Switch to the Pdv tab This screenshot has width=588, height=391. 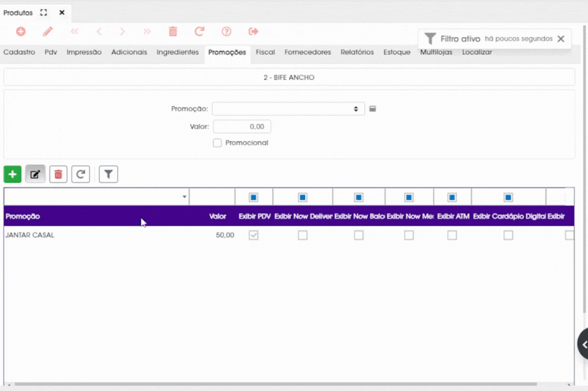click(51, 52)
